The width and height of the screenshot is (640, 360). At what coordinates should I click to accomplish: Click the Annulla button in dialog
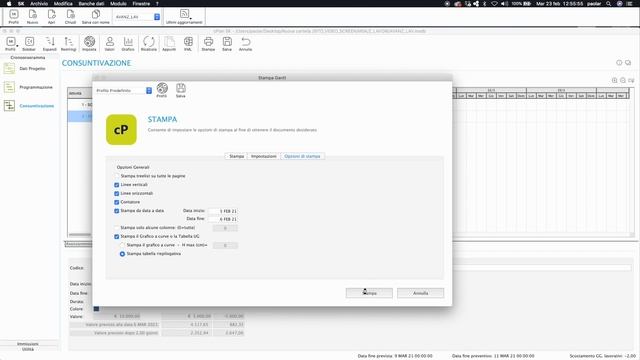[x=420, y=293]
